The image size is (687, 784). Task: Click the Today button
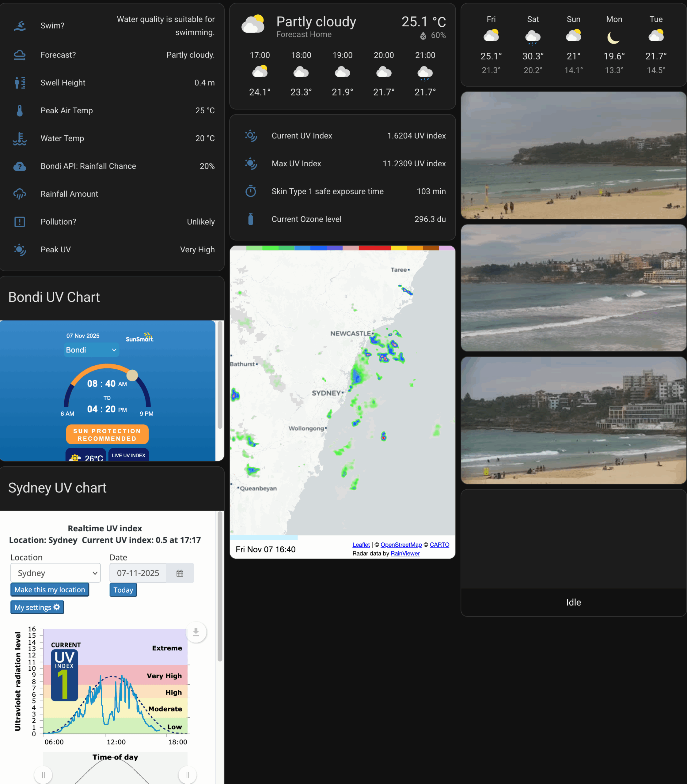pyautogui.click(x=123, y=590)
